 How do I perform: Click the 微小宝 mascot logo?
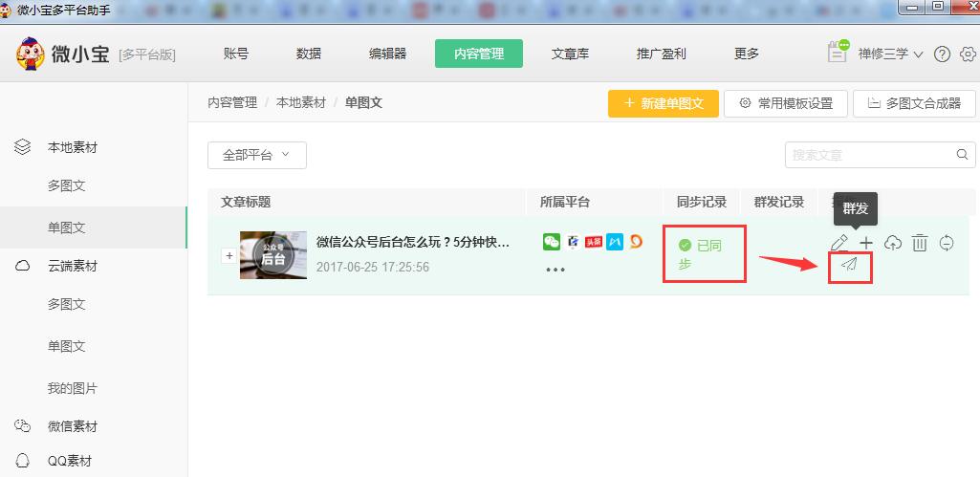coord(30,54)
